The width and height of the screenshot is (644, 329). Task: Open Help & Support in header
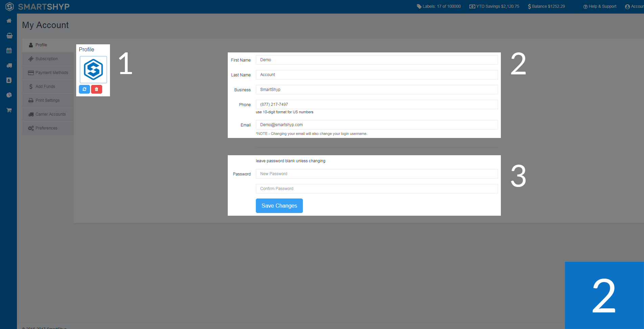pyautogui.click(x=600, y=6)
